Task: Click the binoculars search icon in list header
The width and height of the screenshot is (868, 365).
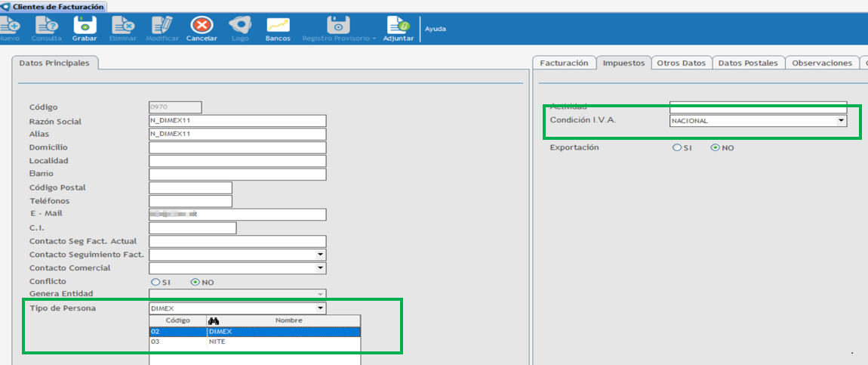Action: pyautogui.click(x=214, y=320)
